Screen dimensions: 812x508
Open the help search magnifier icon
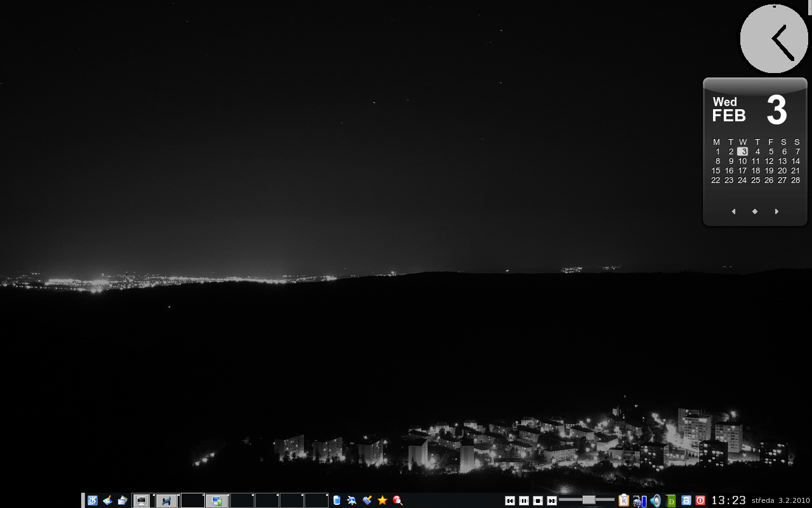click(398, 500)
